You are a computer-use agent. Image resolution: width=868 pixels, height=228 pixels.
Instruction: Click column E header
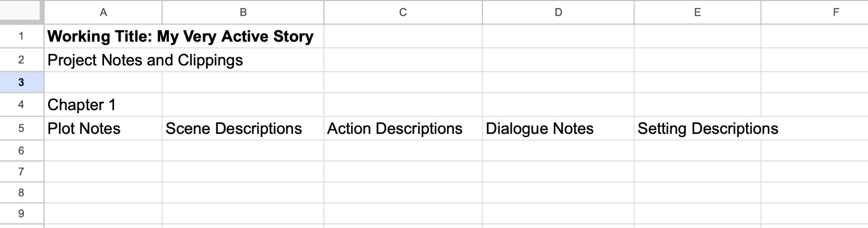click(x=697, y=12)
